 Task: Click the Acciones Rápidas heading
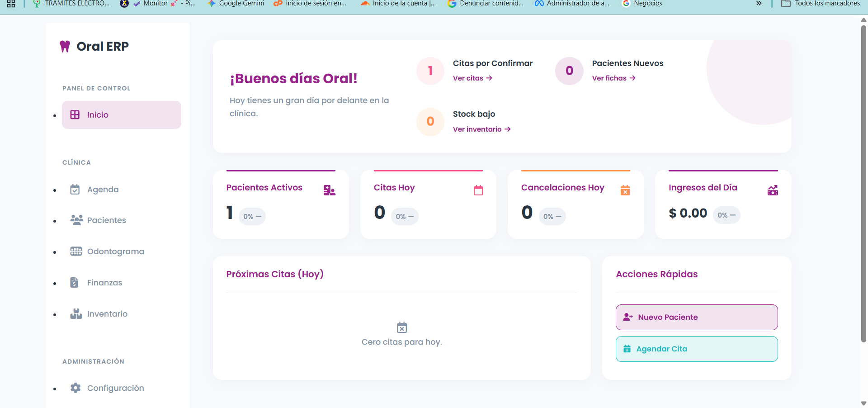[657, 274]
